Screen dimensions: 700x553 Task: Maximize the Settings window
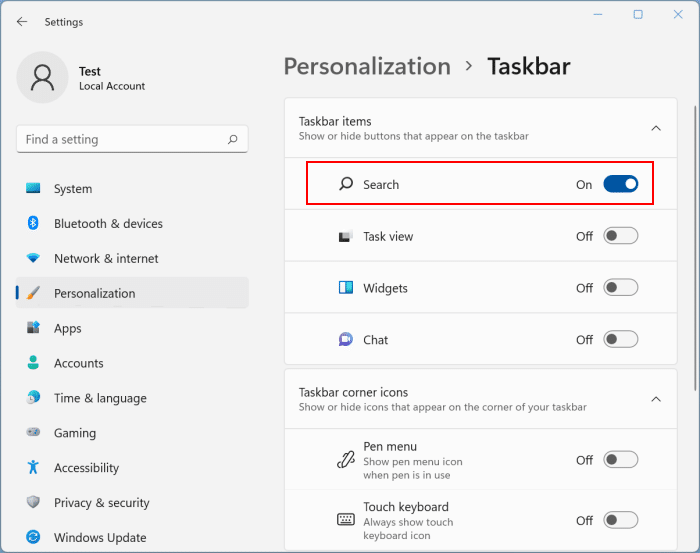click(638, 14)
